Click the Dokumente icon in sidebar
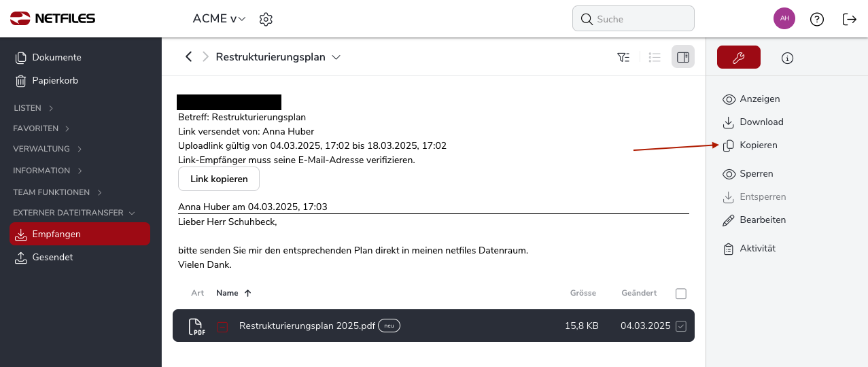Screen dimensions: 868x367 point(21,58)
